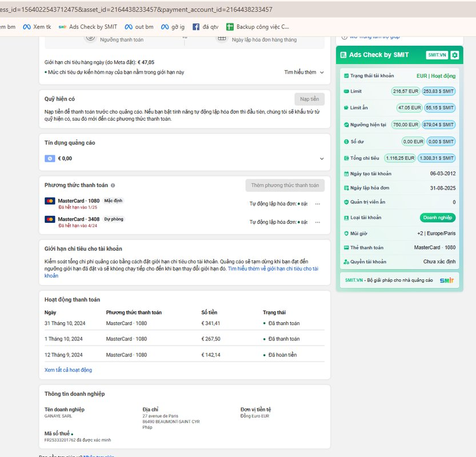Screen dimensions: 476x457
Task: Select the Chưa xác định account permission value
Action: click(439, 262)
